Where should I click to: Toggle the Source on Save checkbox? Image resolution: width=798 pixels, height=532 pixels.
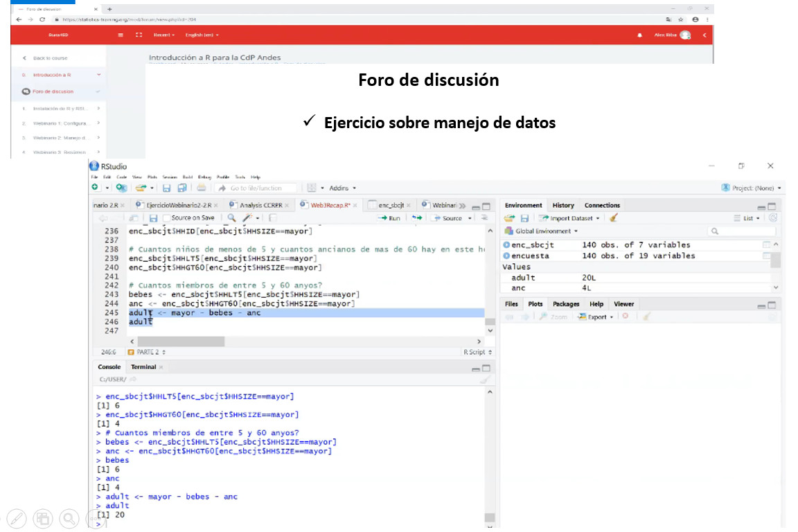tap(166, 218)
